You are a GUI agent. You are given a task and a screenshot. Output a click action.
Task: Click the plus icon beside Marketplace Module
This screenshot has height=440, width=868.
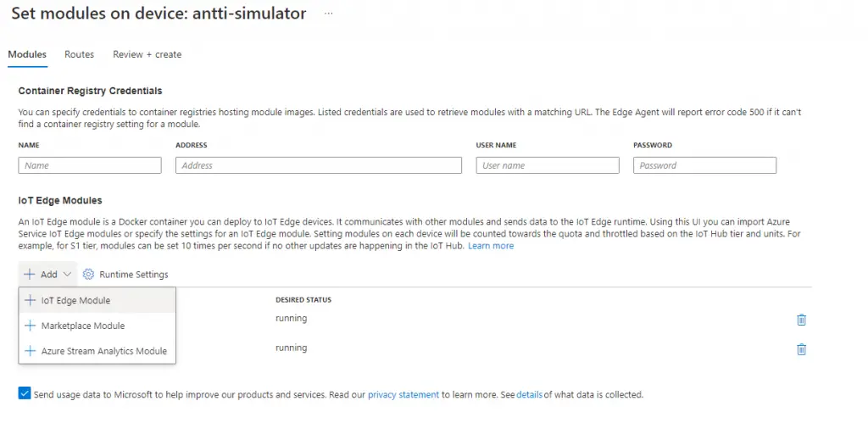(x=31, y=326)
